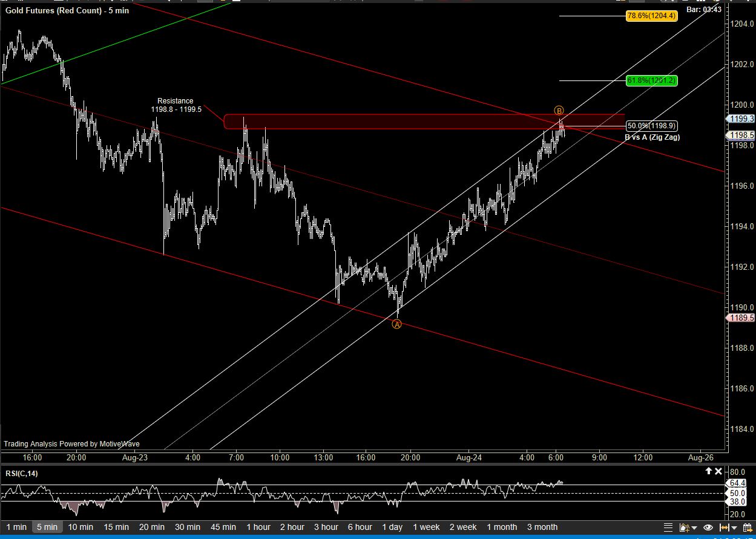Image resolution: width=756 pixels, height=539 pixels.
Task: Click the add study chart icon
Action: coord(685,528)
